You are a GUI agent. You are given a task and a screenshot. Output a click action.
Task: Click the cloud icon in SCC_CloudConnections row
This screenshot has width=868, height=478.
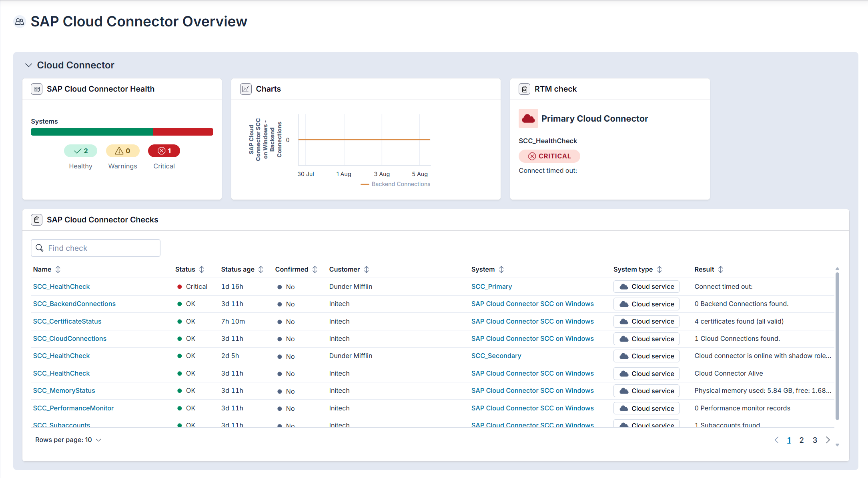click(x=623, y=339)
